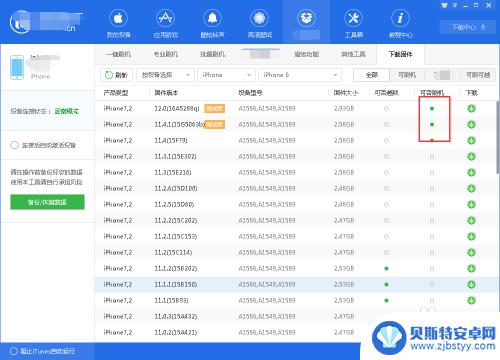The image size is (500, 360).
Task: Download firmware 11.4(15F79)
Action: coord(471,140)
